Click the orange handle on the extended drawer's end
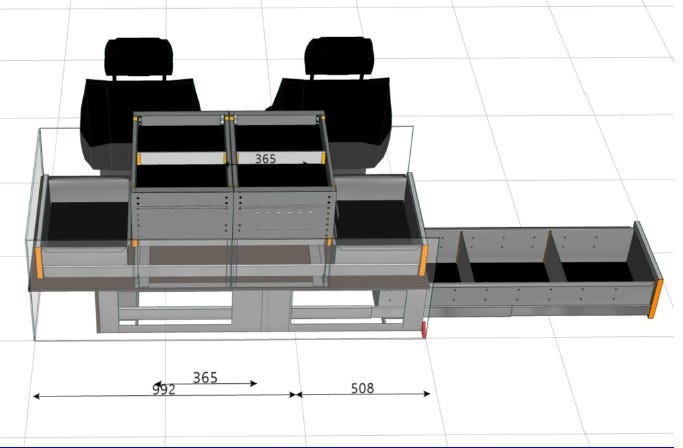This screenshot has height=448, width=683. click(x=656, y=299)
